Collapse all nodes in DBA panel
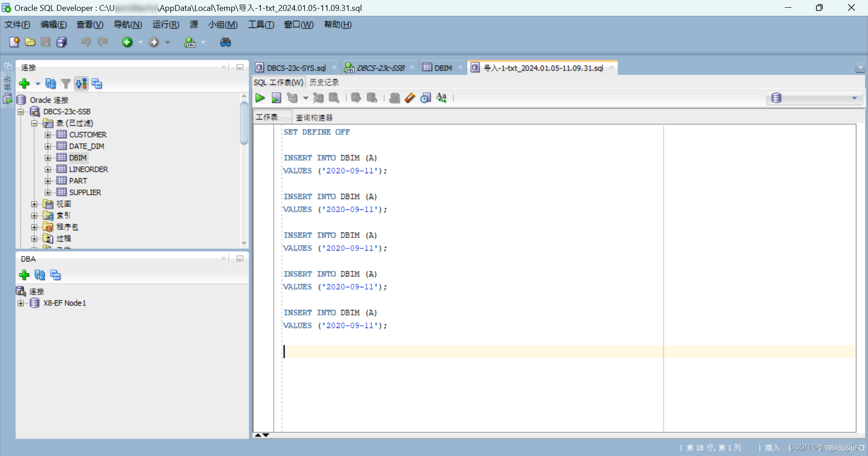The image size is (868, 456). pos(56,275)
